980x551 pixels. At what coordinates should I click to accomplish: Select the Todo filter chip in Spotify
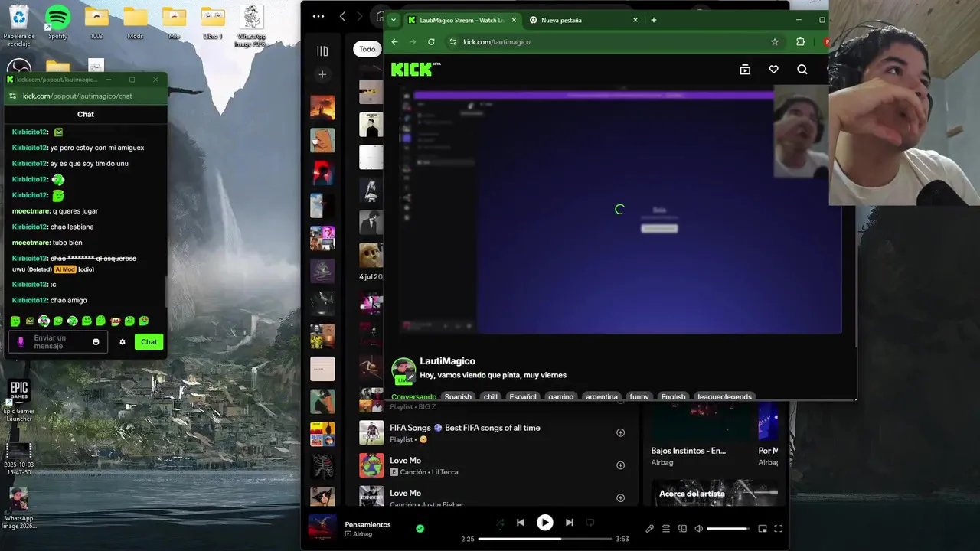pos(367,49)
